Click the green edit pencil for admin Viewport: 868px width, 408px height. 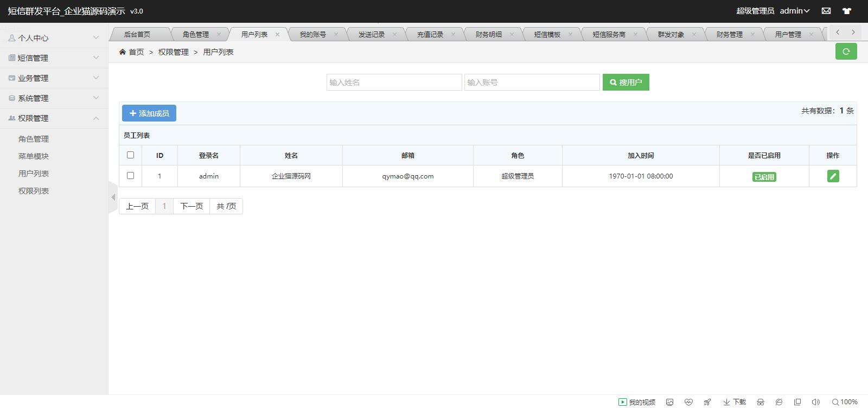click(833, 176)
